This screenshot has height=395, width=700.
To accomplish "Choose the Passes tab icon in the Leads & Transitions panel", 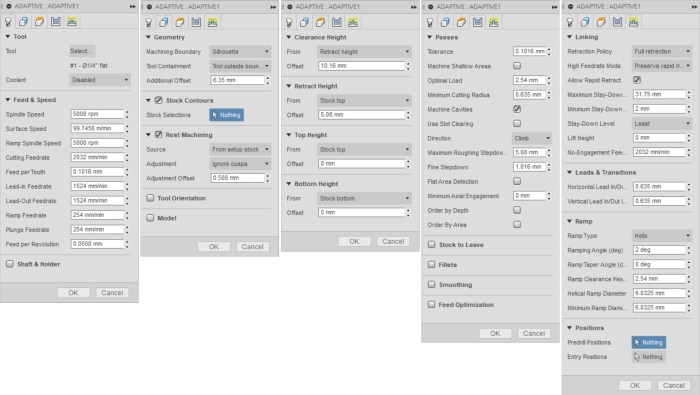I will tap(617, 21).
